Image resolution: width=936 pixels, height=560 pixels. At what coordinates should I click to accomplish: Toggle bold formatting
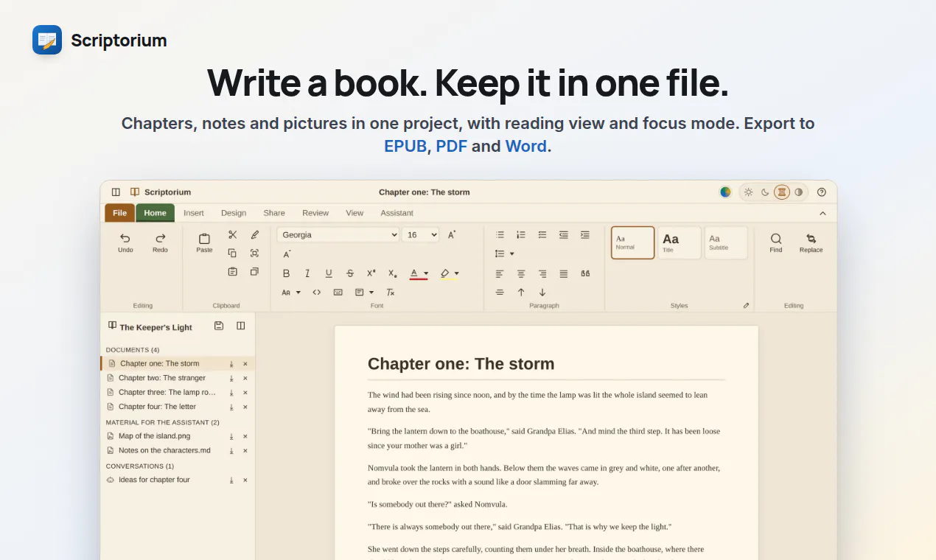tap(286, 273)
